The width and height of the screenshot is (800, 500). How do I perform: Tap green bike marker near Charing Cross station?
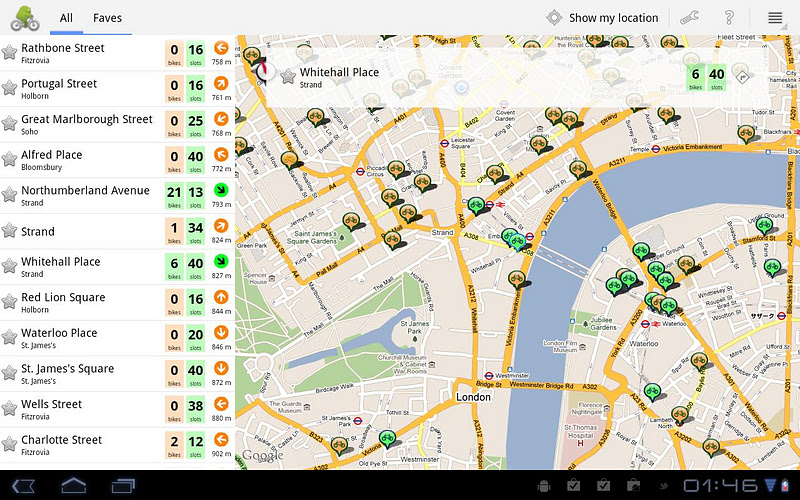(476, 206)
